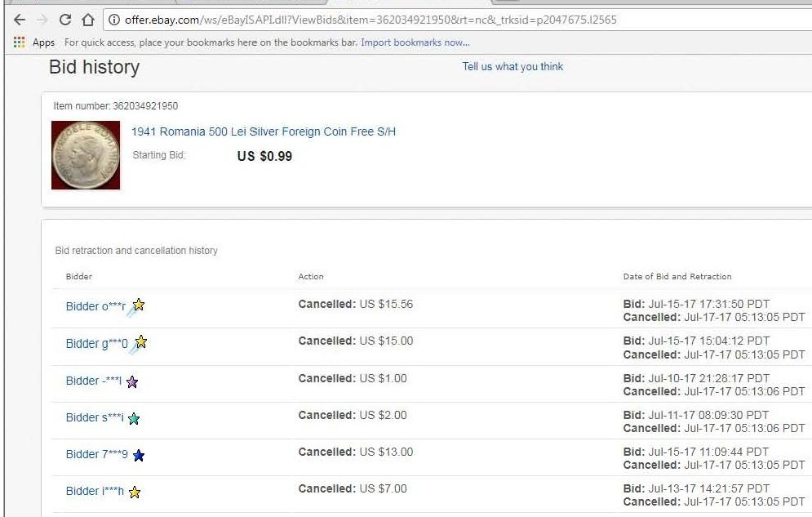Click Import bookmarks now link
The height and width of the screenshot is (517, 812).
pos(415,42)
